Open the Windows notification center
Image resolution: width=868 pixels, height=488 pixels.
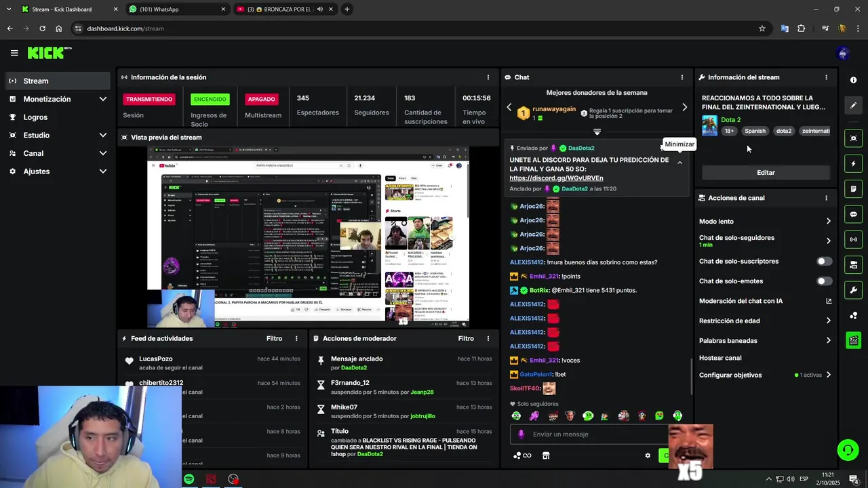click(x=853, y=479)
